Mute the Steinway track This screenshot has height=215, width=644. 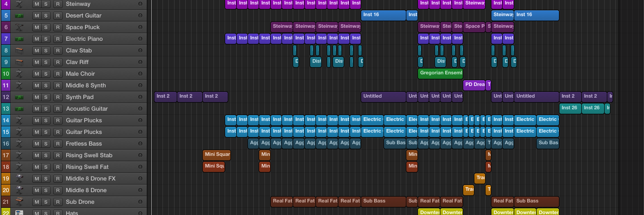(37, 4)
